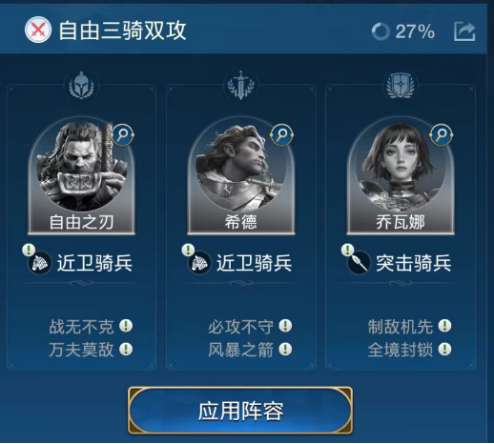The width and height of the screenshot is (494, 444).
Task: Click the sword role icon above 希德
Action: [x=241, y=85]
